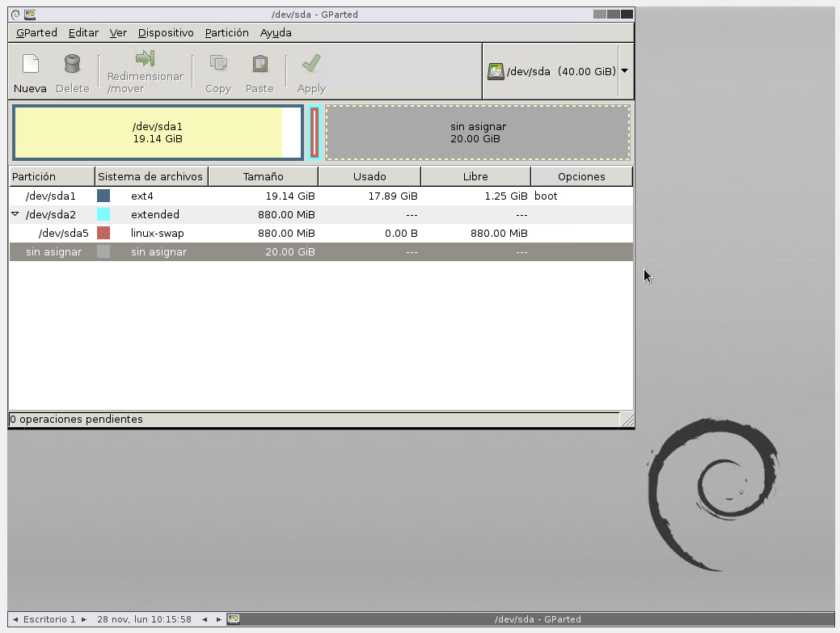Select the sin asignar 20.00 GiB disk map block
The width and height of the screenshot is (840, 633).
pos(478,133)
